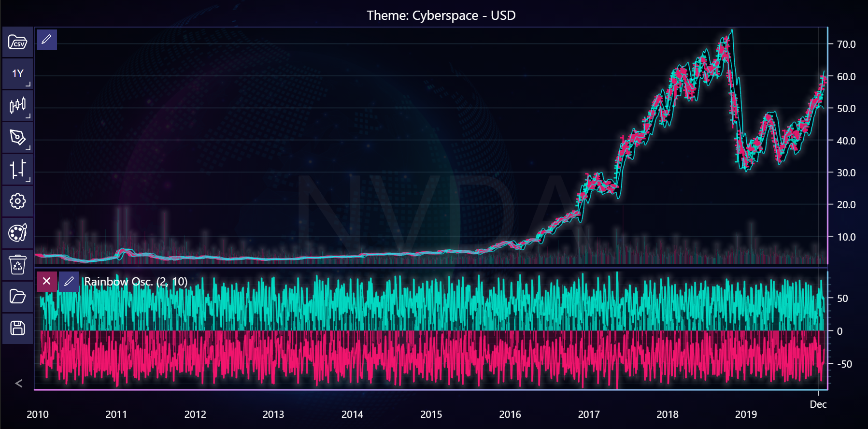Click the 2016 label on time axis
The image size is (868, 429).
tap(510, 415)
